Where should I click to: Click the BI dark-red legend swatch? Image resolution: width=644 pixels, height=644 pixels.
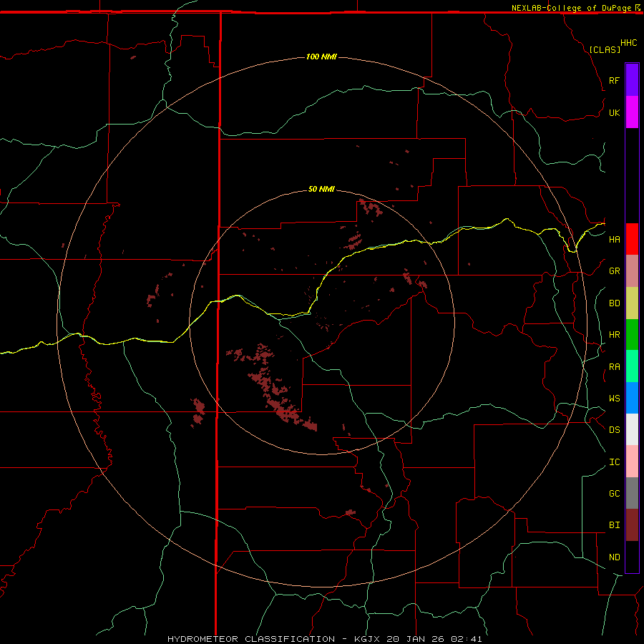632,525
